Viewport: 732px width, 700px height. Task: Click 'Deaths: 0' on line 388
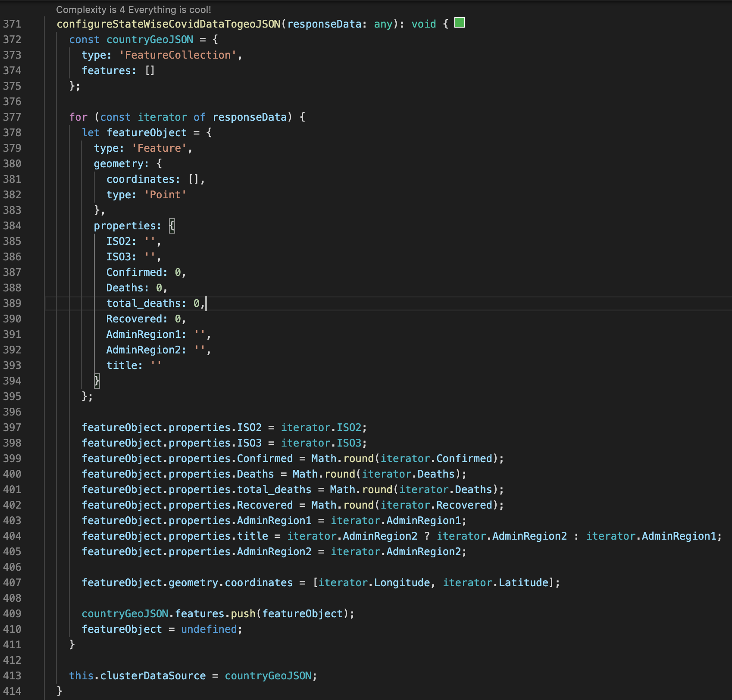[135, 288]
